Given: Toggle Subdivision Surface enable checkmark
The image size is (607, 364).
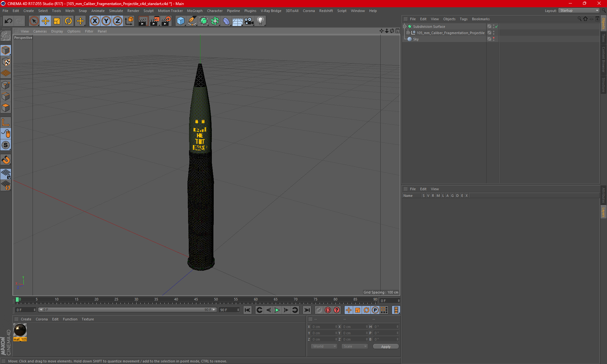Looking at the screenshot, I should 496,27.
